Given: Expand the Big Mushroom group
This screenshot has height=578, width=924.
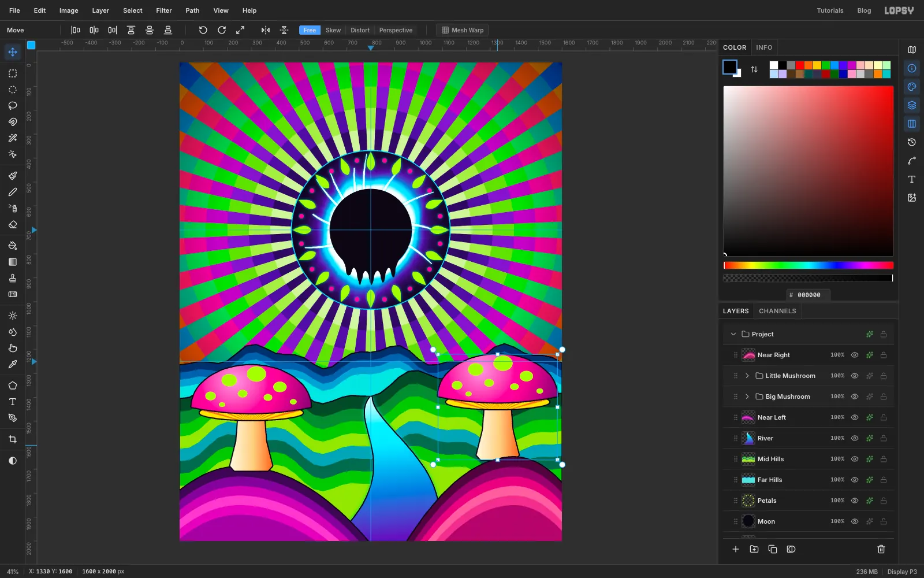Looking at the screenshot, I should 747,397.
